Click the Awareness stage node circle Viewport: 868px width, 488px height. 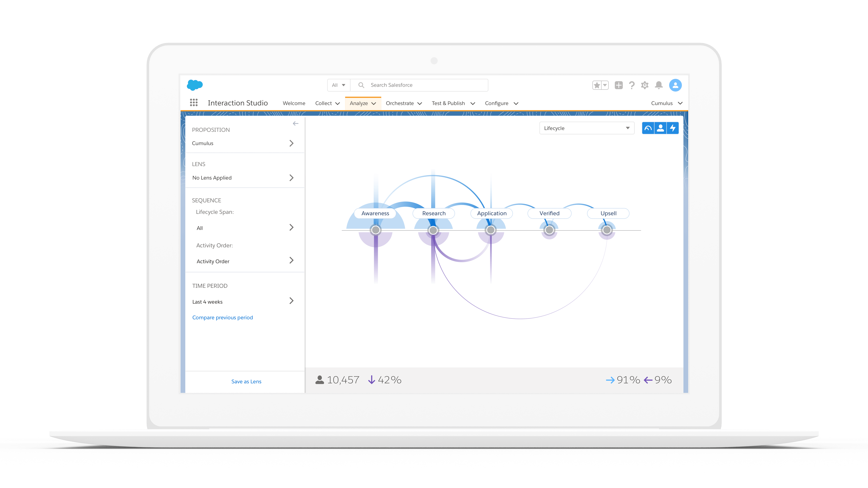pyautogui.click(x=375, y=230)
